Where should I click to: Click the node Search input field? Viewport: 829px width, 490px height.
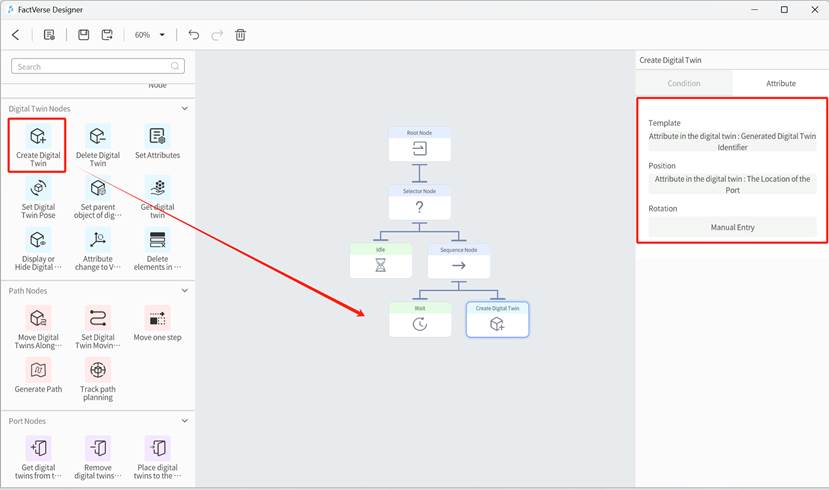pyautogui.click(x=98, y=67)
